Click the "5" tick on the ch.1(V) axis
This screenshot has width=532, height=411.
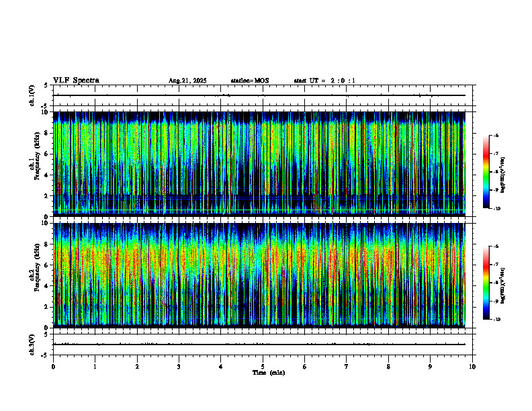point(46,85)
